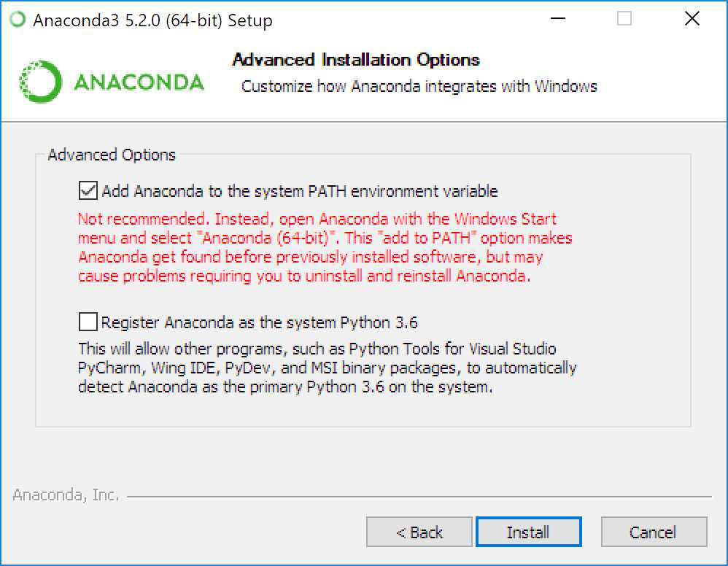Click the Python Tools for Visual Studio description

coord(328,368)
